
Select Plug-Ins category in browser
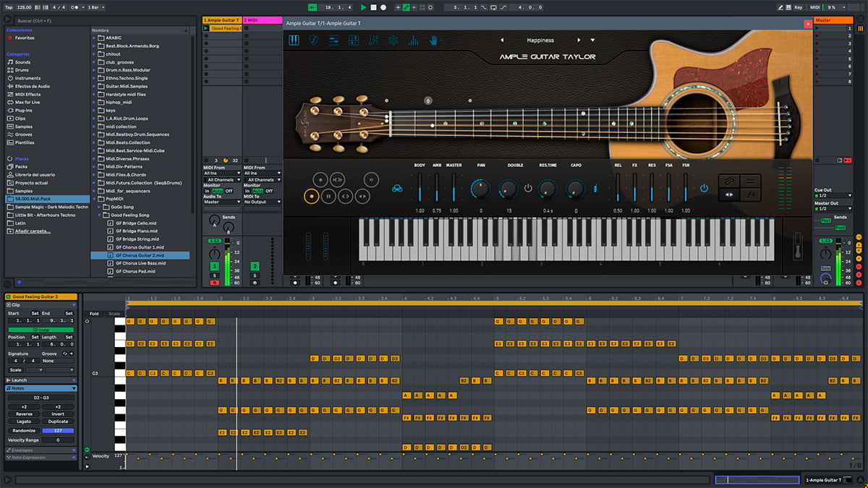click(24, 110)
